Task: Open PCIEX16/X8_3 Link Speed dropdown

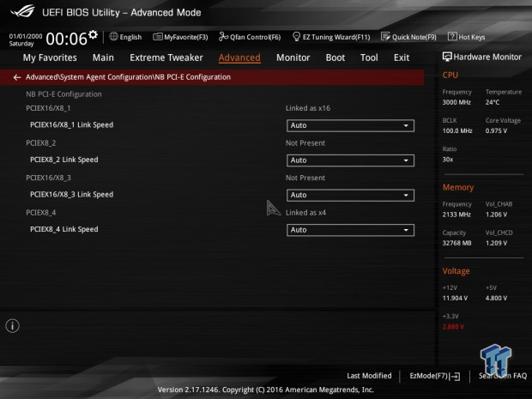Action: point(350,195)
